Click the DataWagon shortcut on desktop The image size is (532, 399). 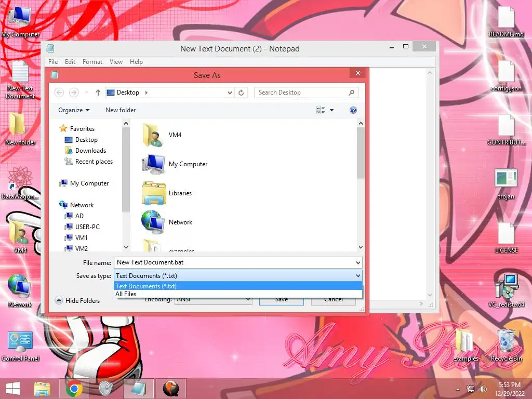click(20, 183)
